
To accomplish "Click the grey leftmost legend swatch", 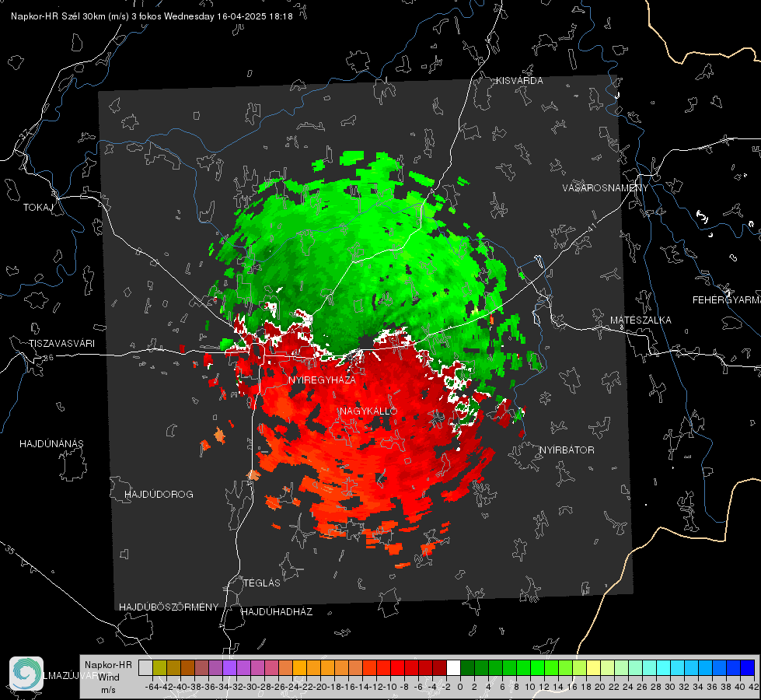I will pos(145,667).
